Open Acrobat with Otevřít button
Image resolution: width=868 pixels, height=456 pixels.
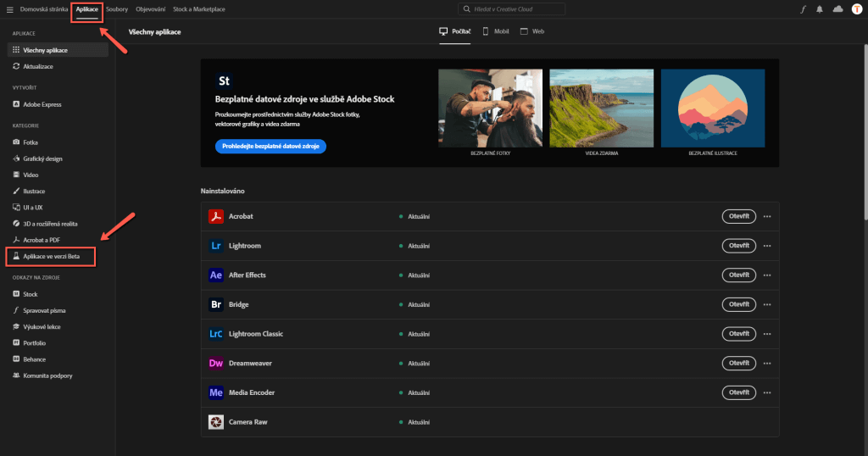pyautogui.click(x=738, y=216)
